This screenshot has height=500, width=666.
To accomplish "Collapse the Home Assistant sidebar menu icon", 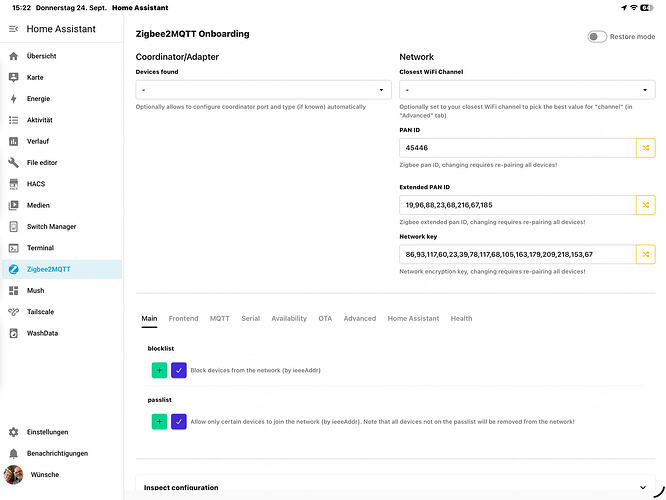I will click(x=14, y=29).
